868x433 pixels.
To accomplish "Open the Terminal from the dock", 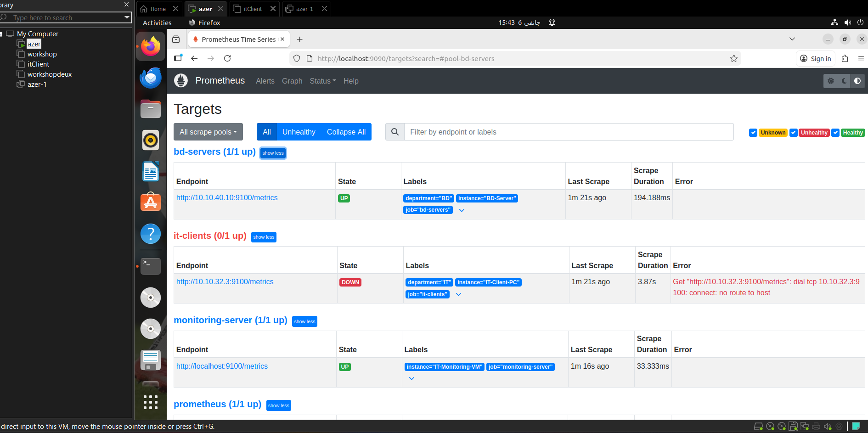I will point(151,266).
